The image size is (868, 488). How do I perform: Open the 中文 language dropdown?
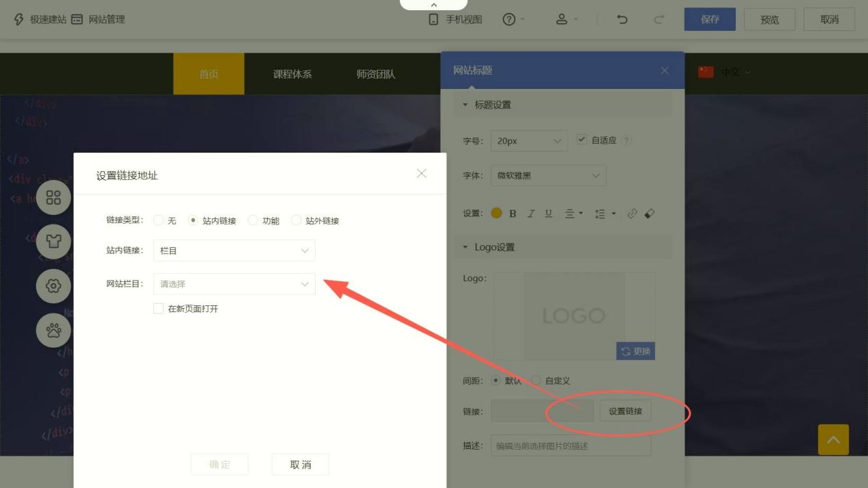coord(724,72)
